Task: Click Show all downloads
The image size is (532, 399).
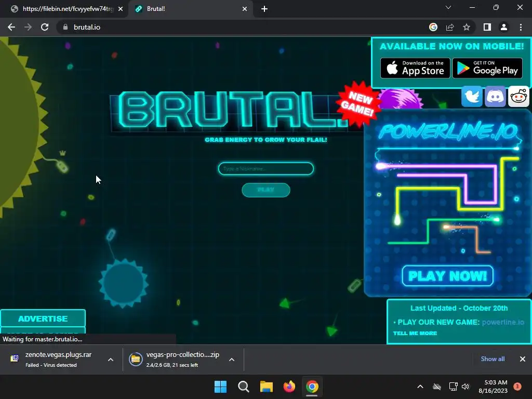Action: [x=493, y=359]
